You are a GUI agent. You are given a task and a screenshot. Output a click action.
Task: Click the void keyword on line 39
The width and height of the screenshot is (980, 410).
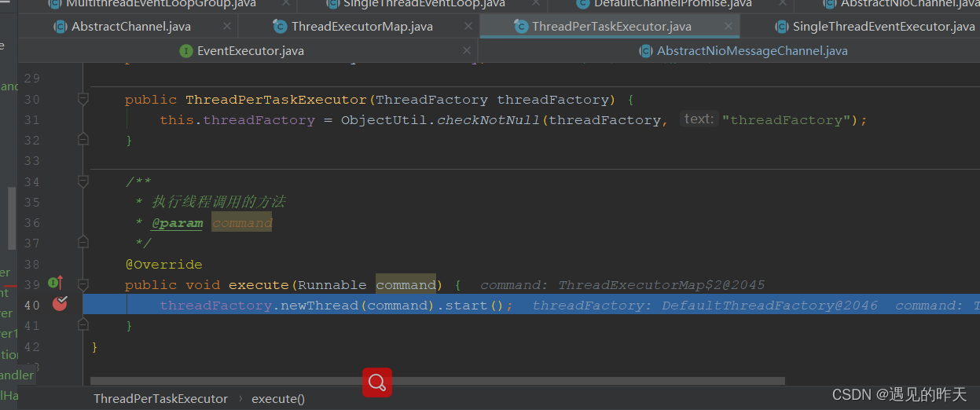pos(202,285)
